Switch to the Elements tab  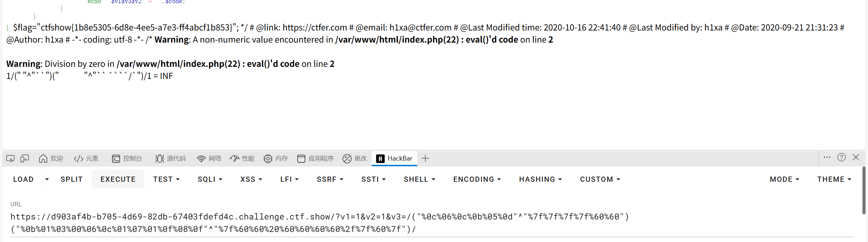point(86,159)
